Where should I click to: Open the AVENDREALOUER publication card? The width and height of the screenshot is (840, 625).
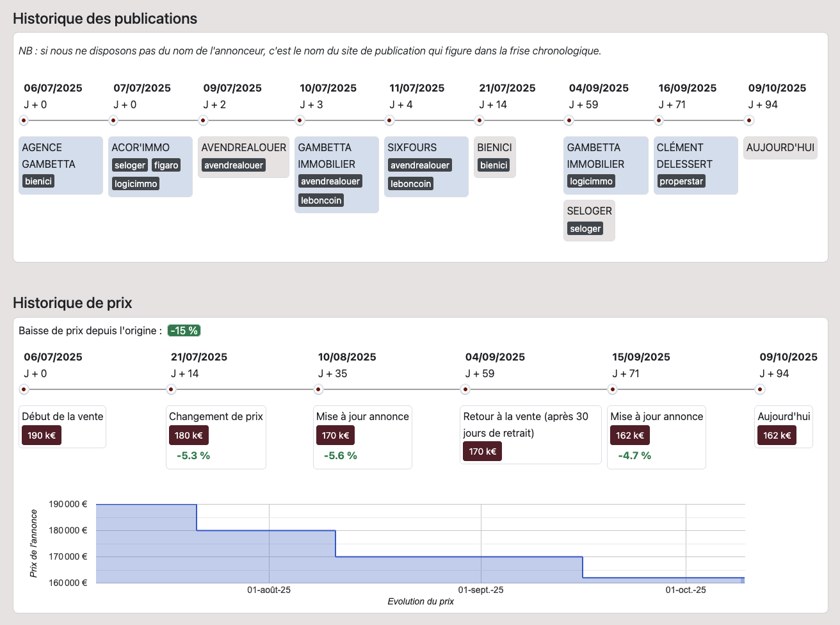tap(243, 156)
